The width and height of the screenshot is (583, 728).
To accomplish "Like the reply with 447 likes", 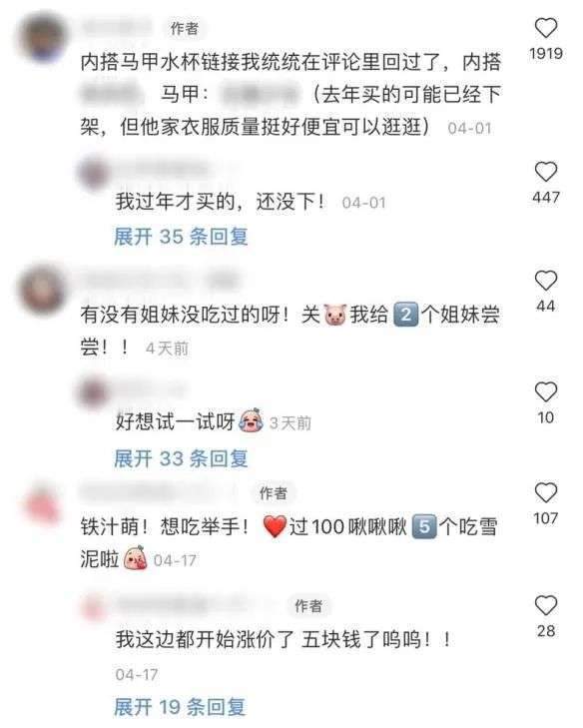I will [546, 172].
